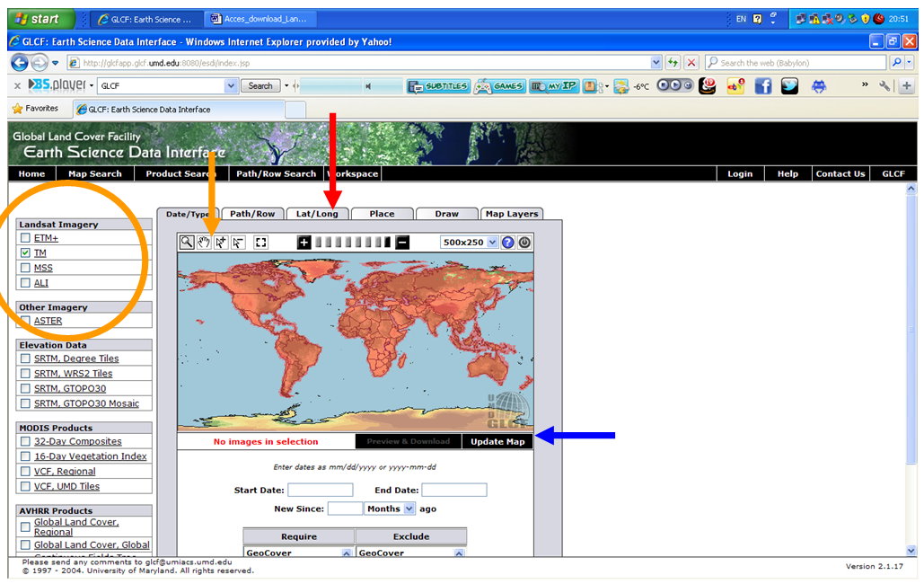Image resolution: width=924 pixels, height=584 pixels.
Task: Open the Contact Us link
Action: tap(840, 173)
